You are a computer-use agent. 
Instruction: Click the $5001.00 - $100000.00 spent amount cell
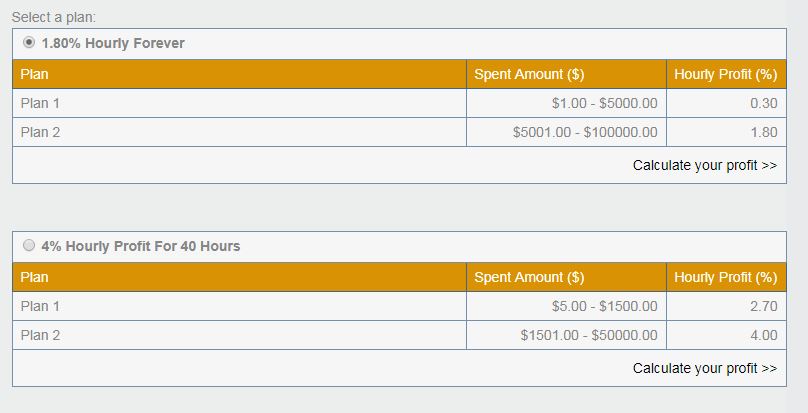click(x=585, y=132)
